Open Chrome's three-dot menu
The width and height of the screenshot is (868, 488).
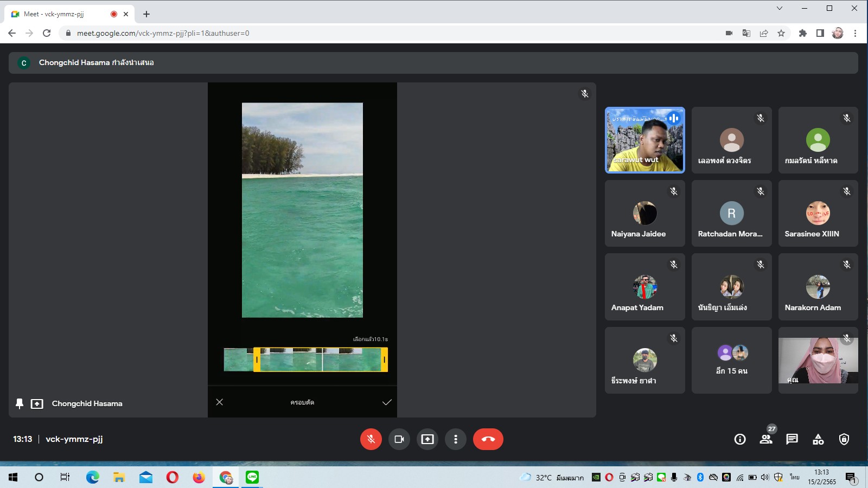click(x=855, y=33)
